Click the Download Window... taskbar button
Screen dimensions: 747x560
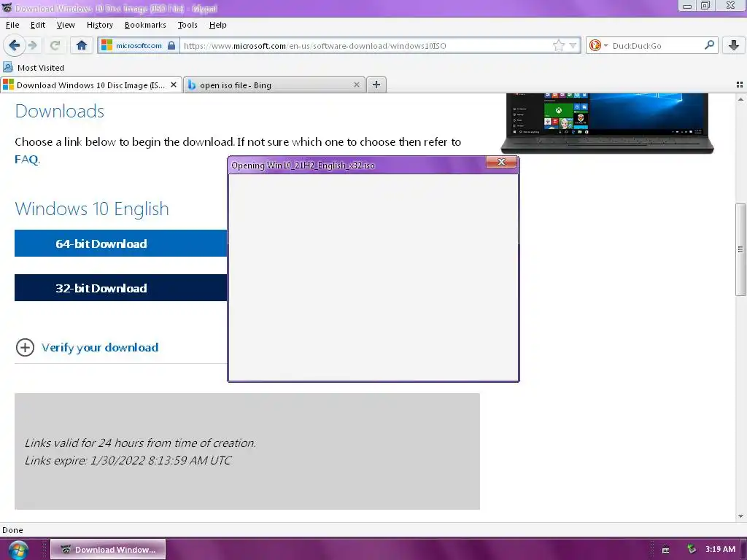coord(108,550)
